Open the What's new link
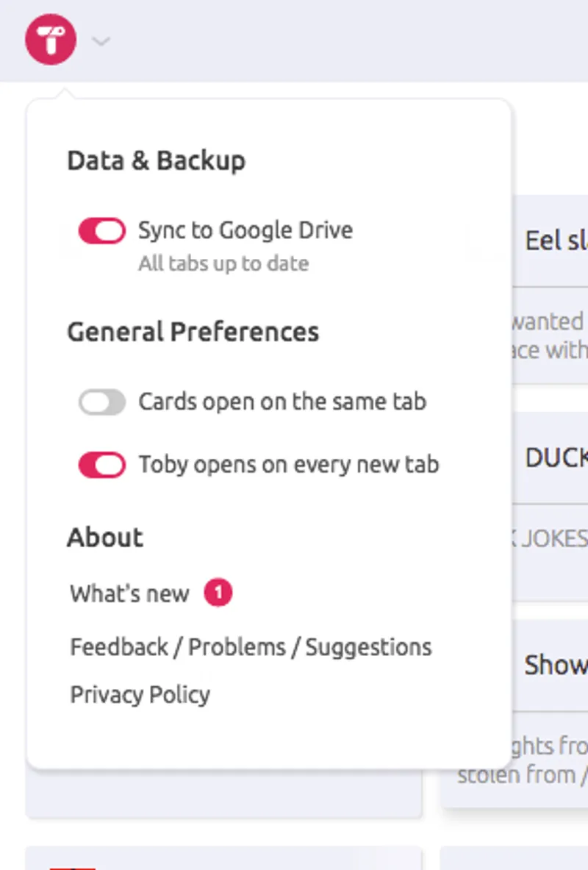The width and height of the screenshot is (588, 870). [129, 593]
